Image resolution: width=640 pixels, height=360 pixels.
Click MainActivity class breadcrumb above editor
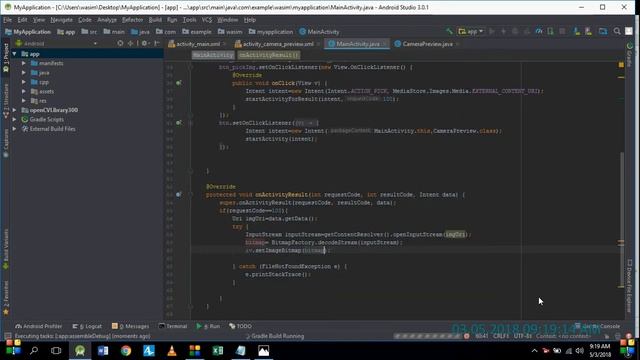[213, 55]
